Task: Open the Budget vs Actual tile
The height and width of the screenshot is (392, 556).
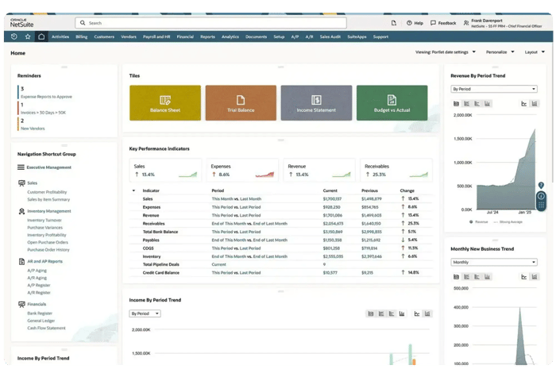Action: point(392,102)
